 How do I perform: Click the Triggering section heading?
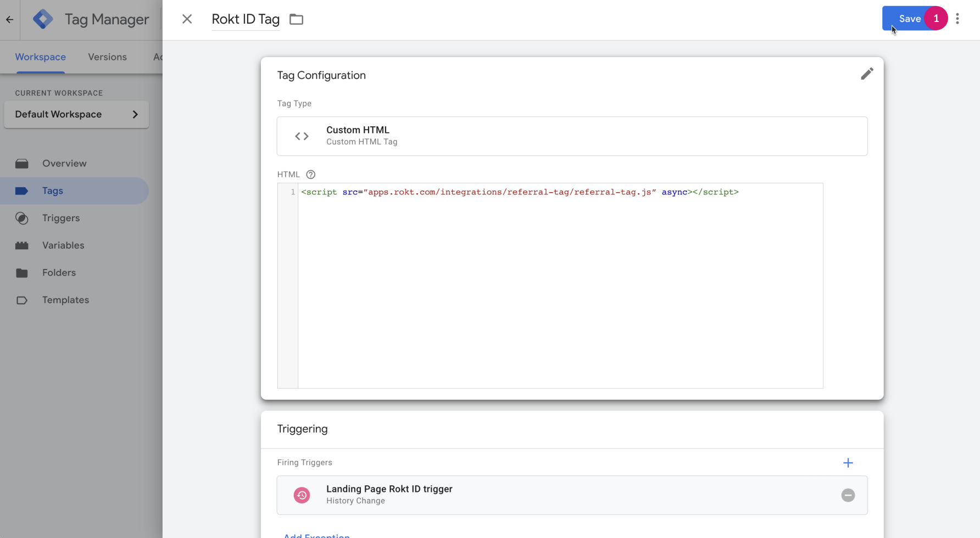click(302, 429)
